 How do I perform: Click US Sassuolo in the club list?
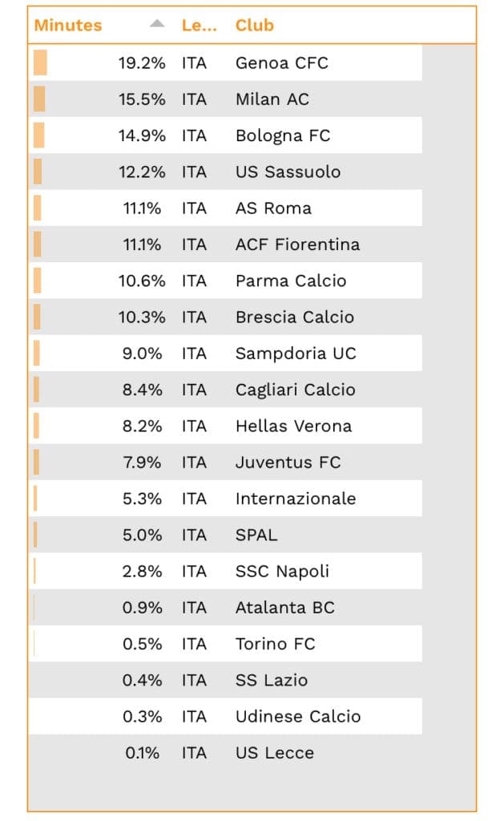point(288,172)
